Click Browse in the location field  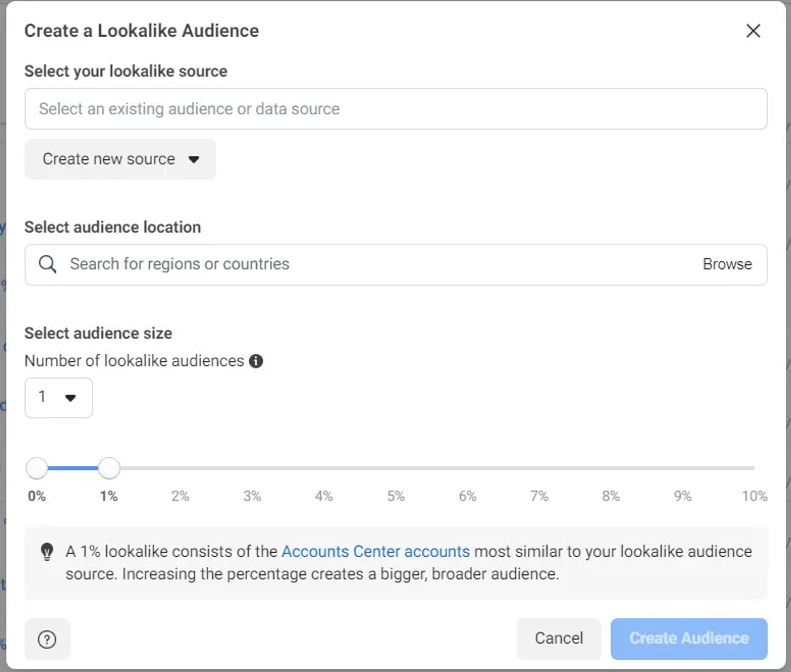(727, 264)
